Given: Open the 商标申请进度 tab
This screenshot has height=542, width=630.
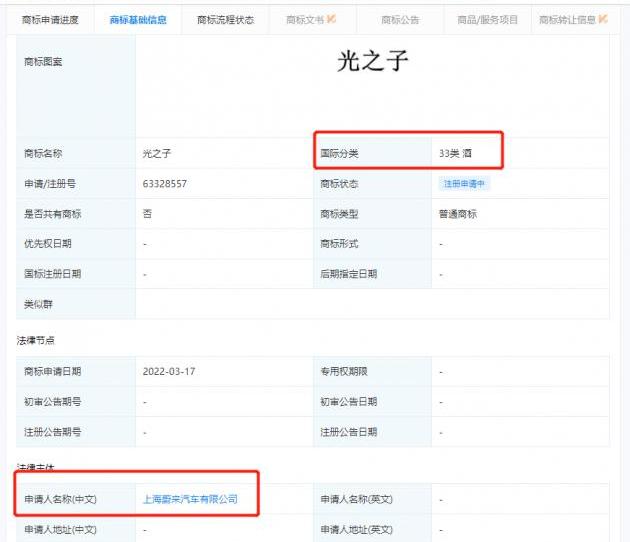Looking at the screenshot, I should [50, 20].
